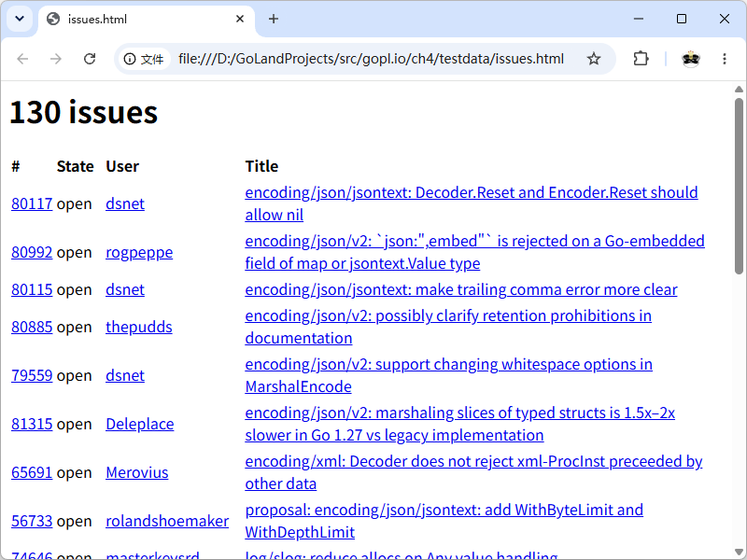
Task: Open title about marshaling slices of typed structs
Action: click(x=459, y=425)
